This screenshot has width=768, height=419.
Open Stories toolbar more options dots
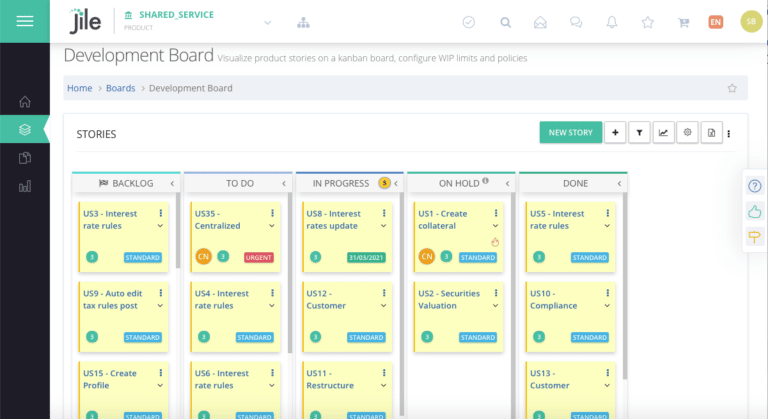[x=729, y=133]
